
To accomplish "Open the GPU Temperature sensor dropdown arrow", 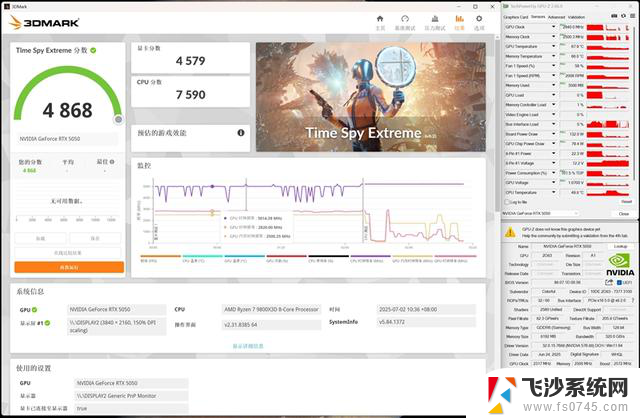I will tap(554, 47).
